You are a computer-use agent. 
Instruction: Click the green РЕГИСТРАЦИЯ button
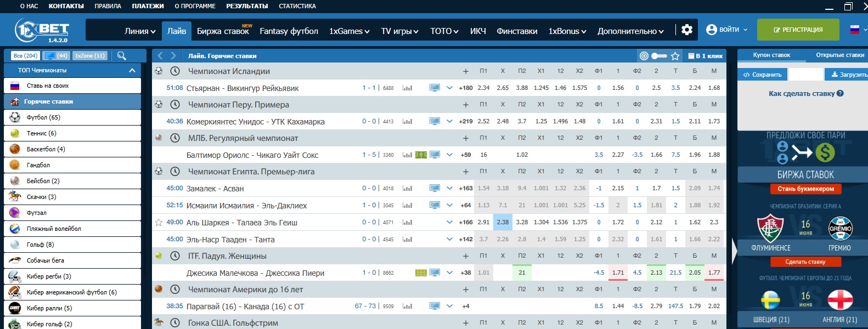pos(798,30)
